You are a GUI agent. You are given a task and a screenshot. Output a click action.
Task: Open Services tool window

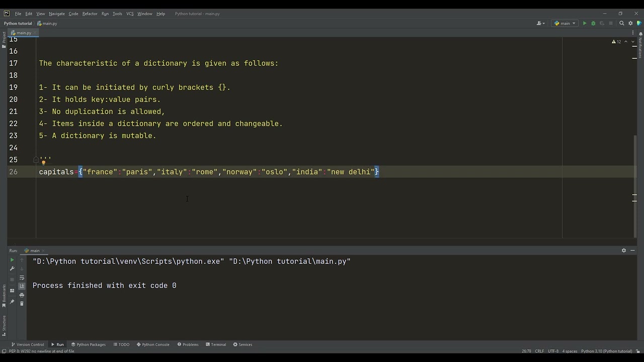[x=243, y=344]
